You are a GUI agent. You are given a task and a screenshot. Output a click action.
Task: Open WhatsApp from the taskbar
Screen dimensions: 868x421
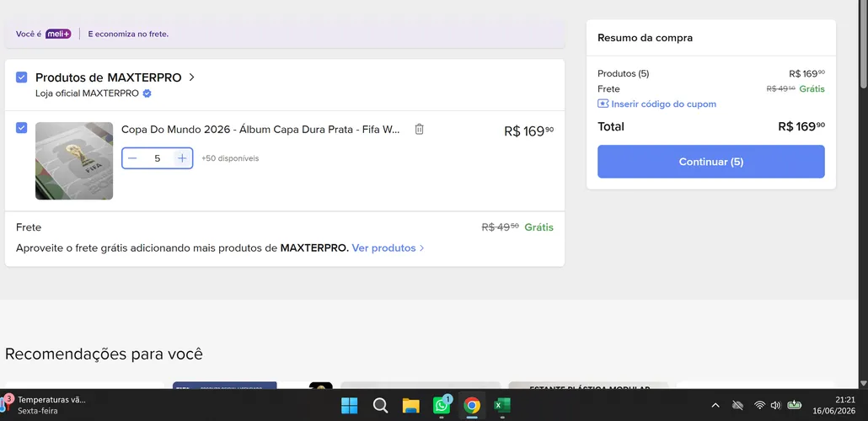click(x=442, y=406)
